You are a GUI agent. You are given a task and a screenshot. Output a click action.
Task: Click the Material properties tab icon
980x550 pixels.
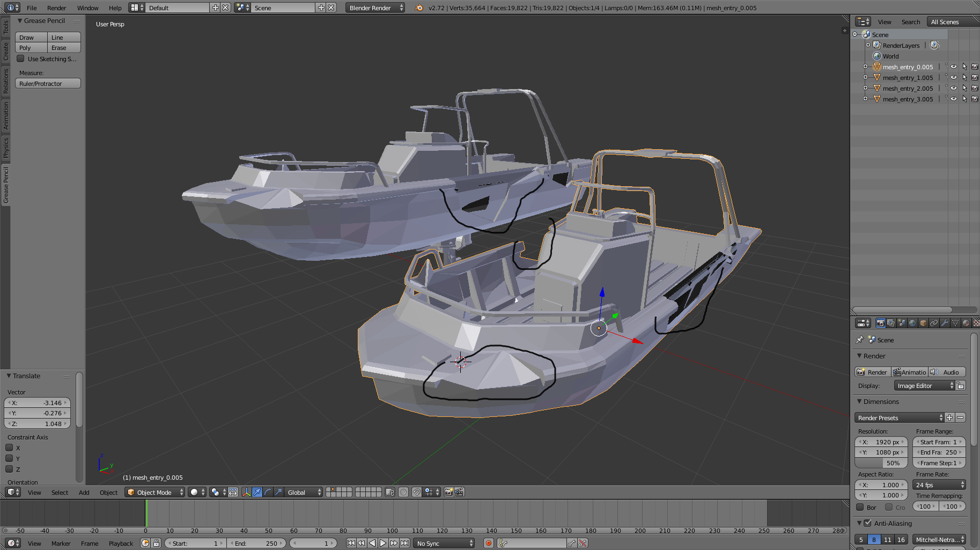(x=966, y=323)
